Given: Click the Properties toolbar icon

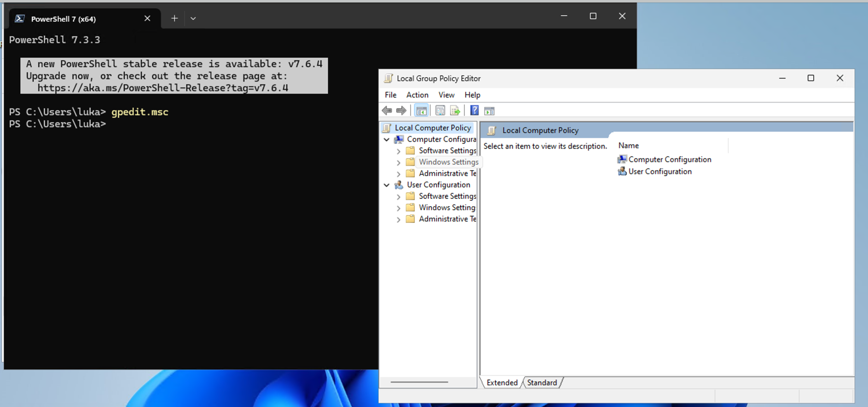Looking at the screenshot, I should click(x=440, y=110).
